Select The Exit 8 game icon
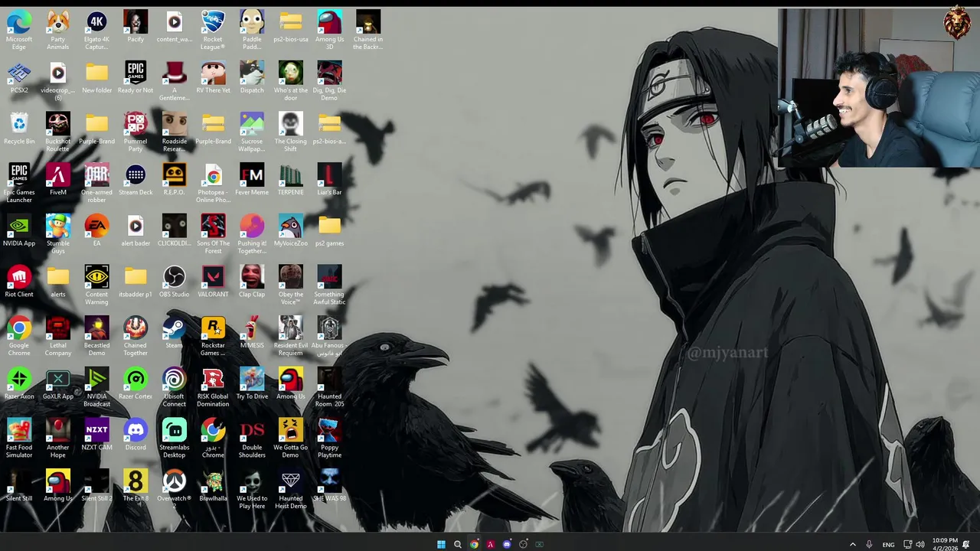This screenshot has height=551, width=980. click(x=136, y=485)
